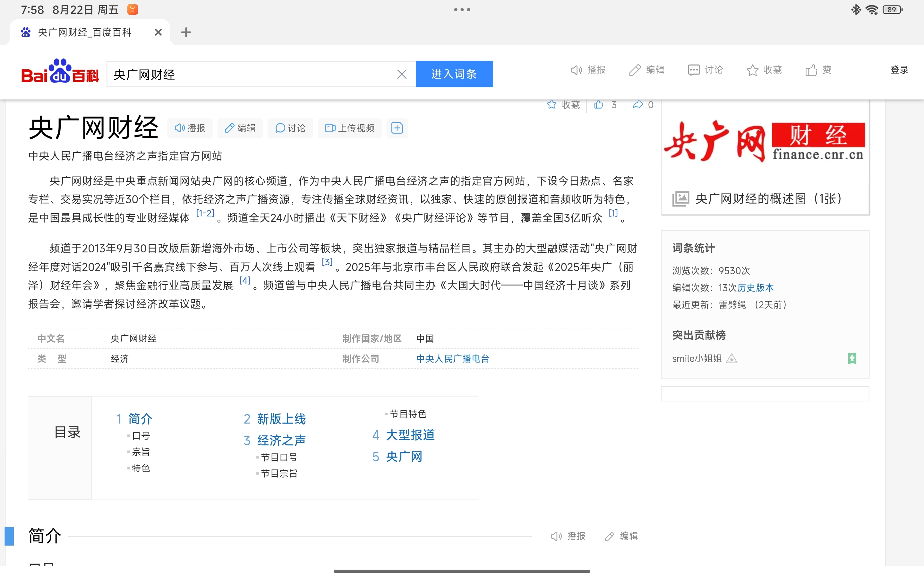Open the 央广网财经 logo overview image
The height and width of the screenshot is (578, 924).
[765, 141]
